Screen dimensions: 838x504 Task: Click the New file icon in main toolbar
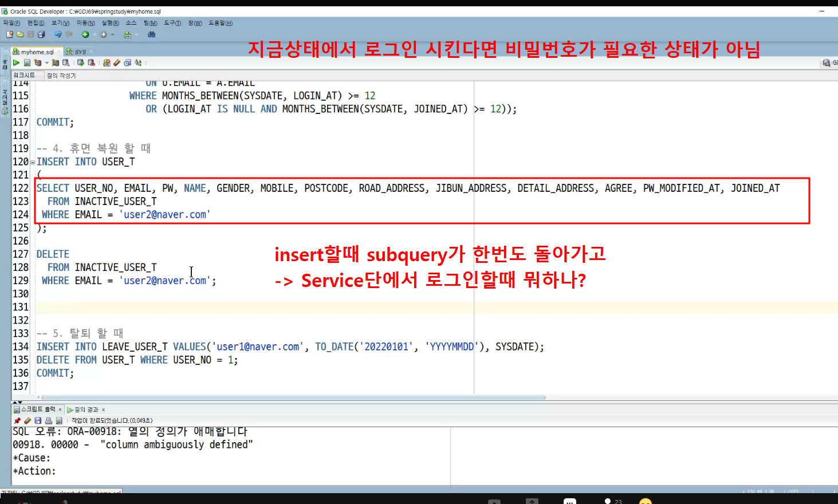[10, 34]
